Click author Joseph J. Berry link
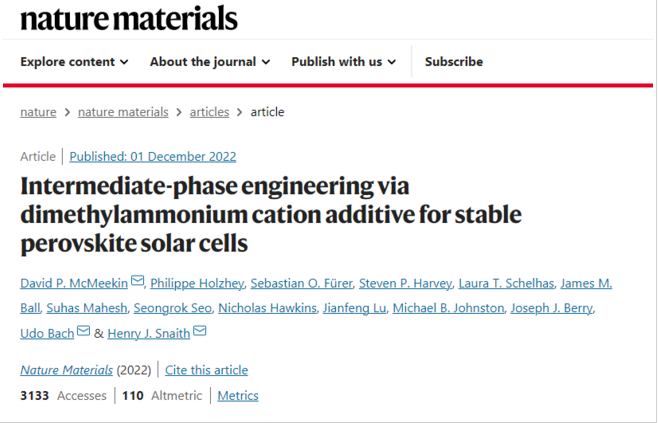Screen dimensions: 658x423 coord(552,307)
